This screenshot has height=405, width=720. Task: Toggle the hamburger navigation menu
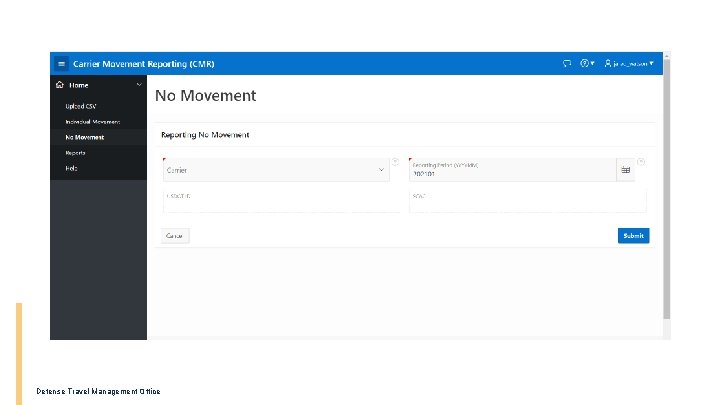point(62,64)
